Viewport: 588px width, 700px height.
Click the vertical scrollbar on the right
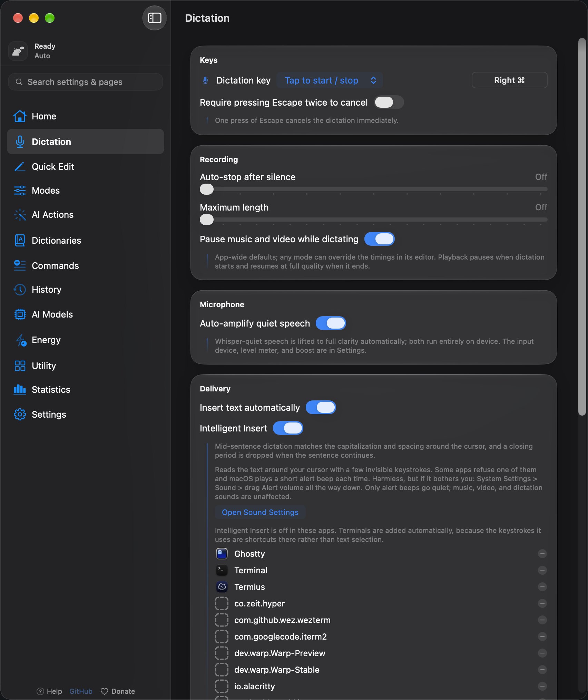pyautogui.click(x=582, y=226)
